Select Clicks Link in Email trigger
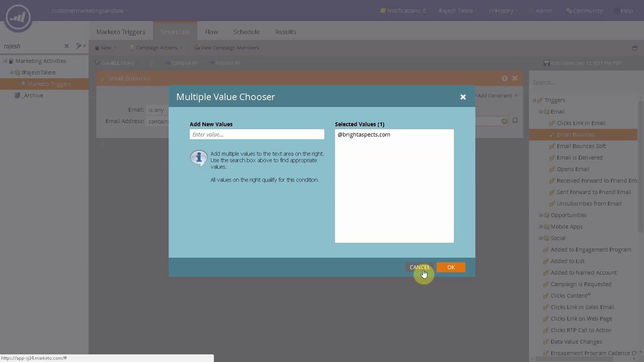Viewport: 644px width, 362px height. 581,123
